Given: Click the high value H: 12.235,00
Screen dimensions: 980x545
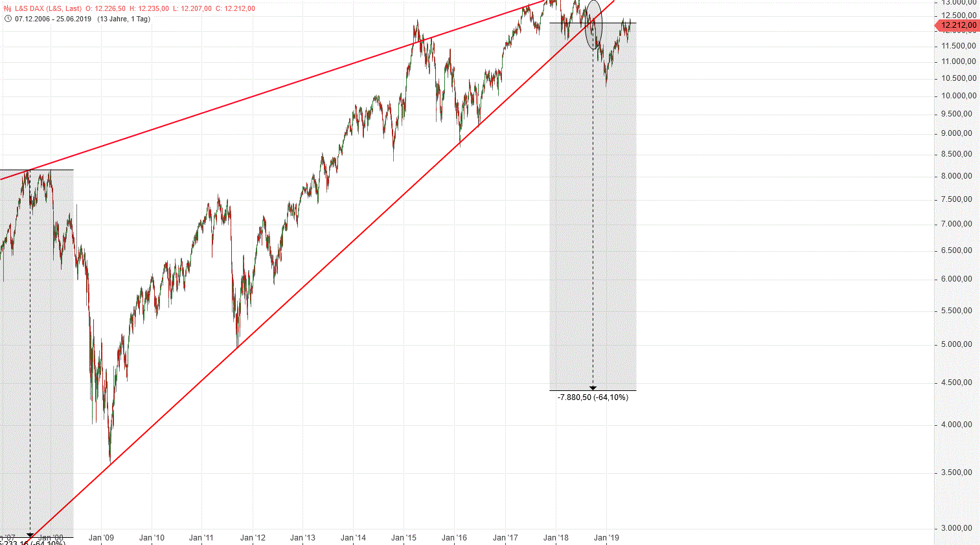Looking at the screenshot, I should click(149, 8).
